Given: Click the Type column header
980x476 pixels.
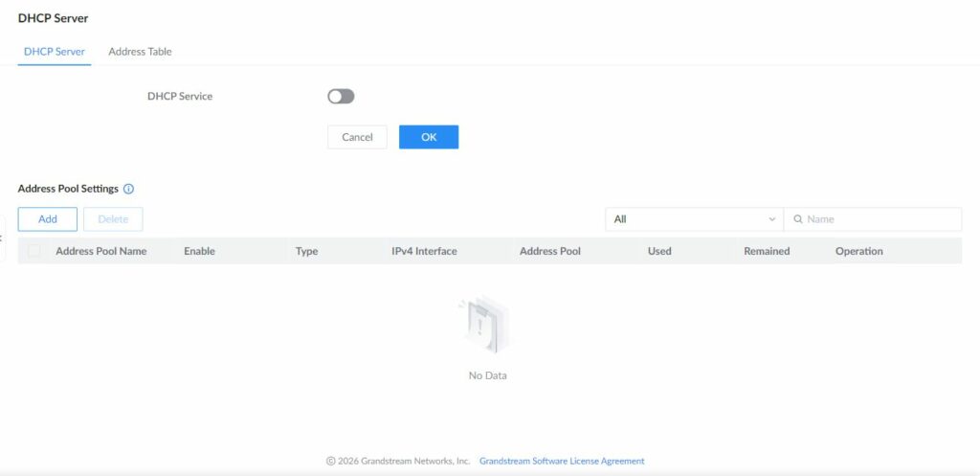Looking at the screenshot, I should click(x=306, y=252).
